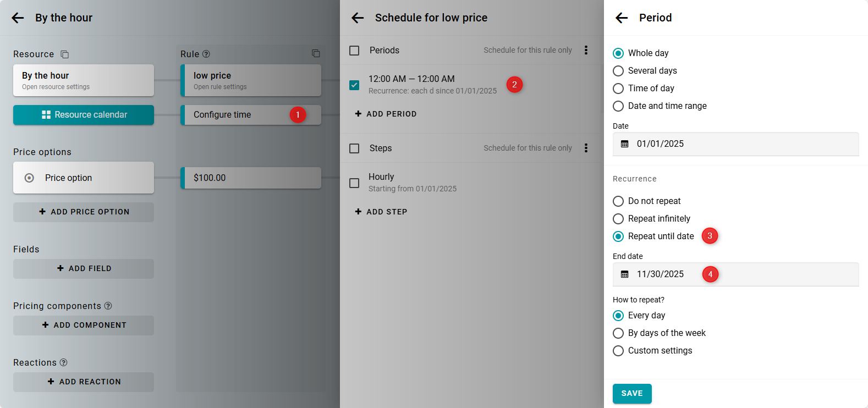Click the Date field showing 01/01/2025
Screen dimensions: 868x408
point(735,144)
